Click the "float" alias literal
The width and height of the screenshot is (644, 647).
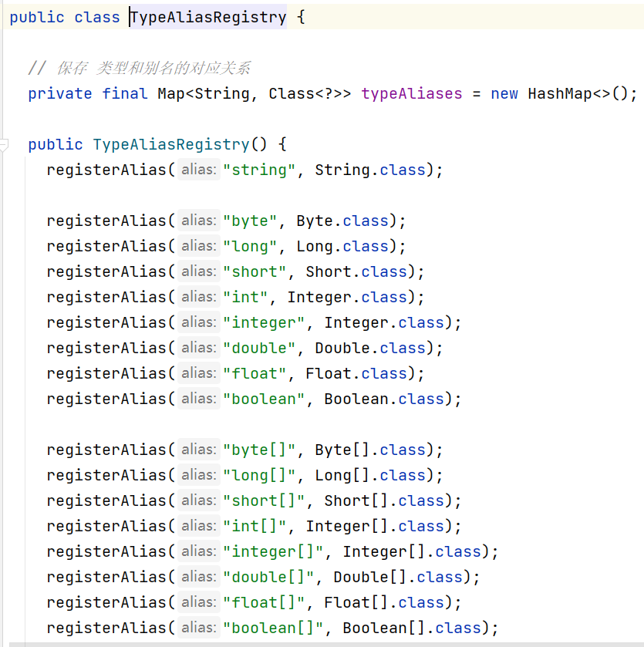pos(255,374)
